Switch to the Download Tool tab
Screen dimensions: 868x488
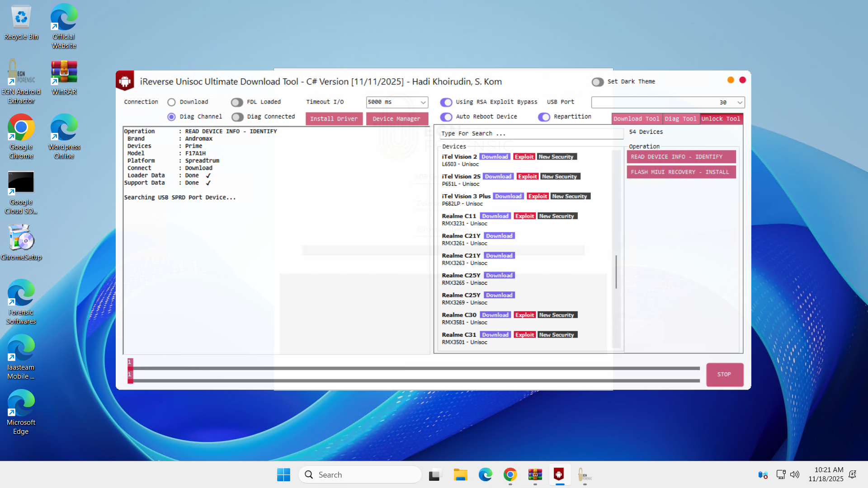point(636,119)
